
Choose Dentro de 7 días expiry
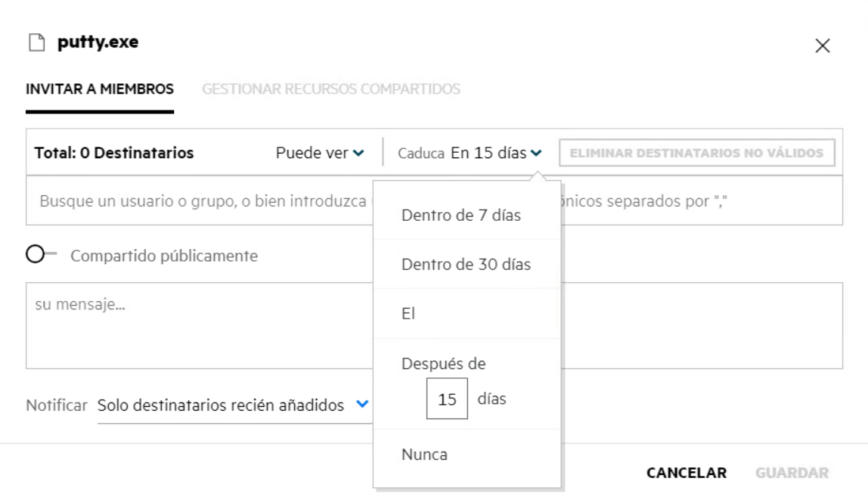point(461,216)
